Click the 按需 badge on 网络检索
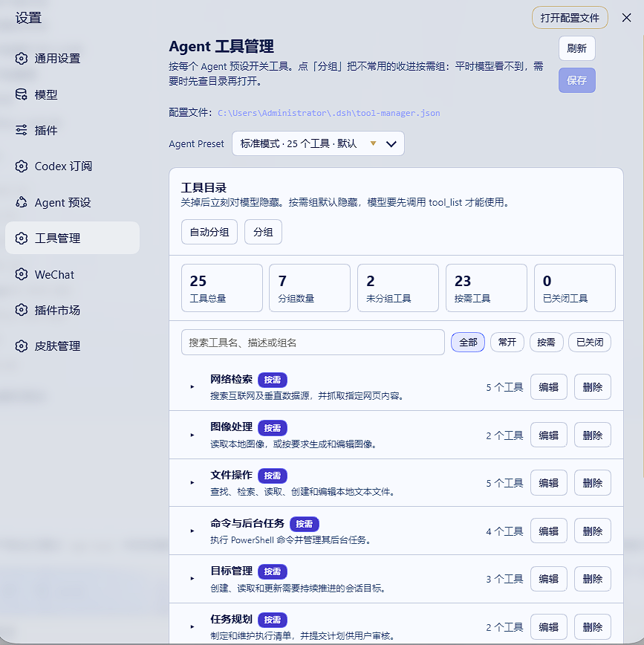 273,380
